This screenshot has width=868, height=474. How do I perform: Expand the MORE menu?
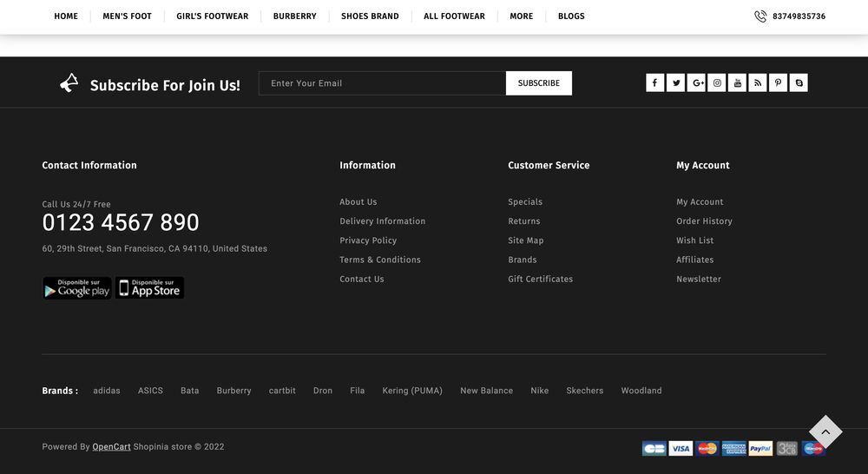522,16
